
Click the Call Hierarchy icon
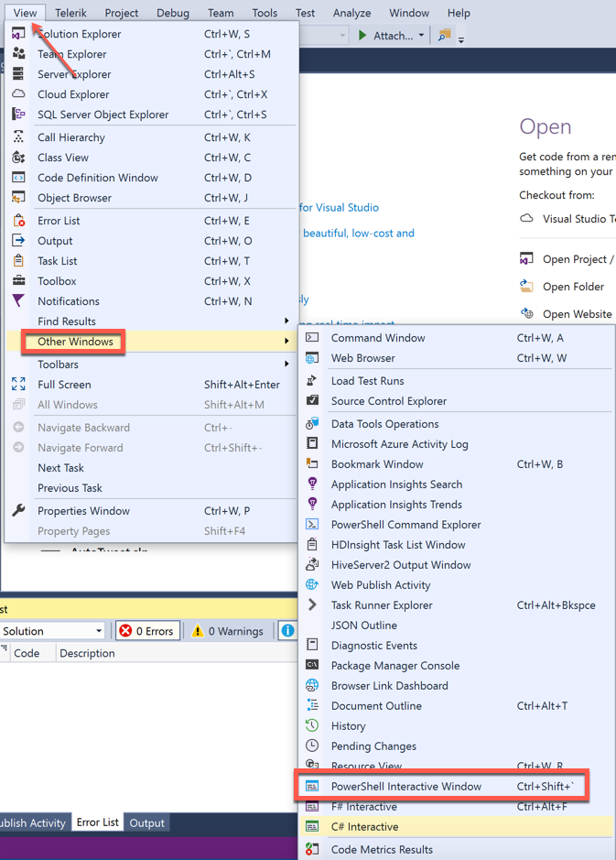tap(18, 137)
